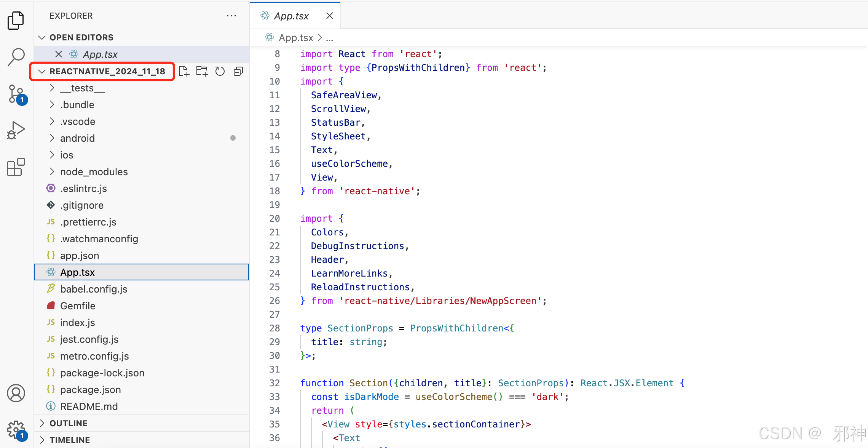Screen dimensions: 868x448
Task: Click the New Folder icon
Action: 202,71
